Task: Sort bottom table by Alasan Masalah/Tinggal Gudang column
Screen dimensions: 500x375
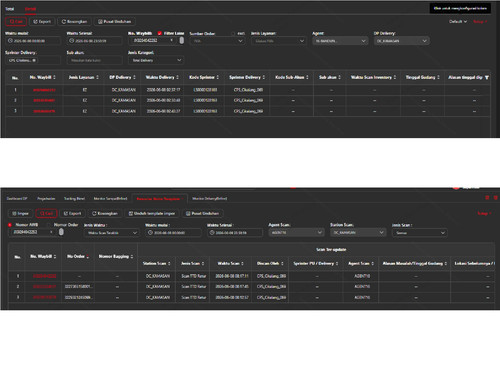Action: (x=446, y=263)
